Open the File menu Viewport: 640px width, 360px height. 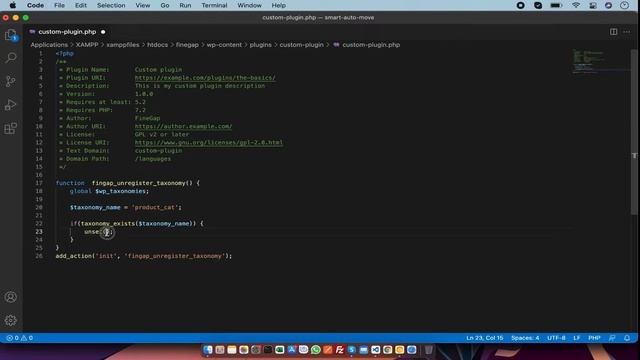coord(60,5)
